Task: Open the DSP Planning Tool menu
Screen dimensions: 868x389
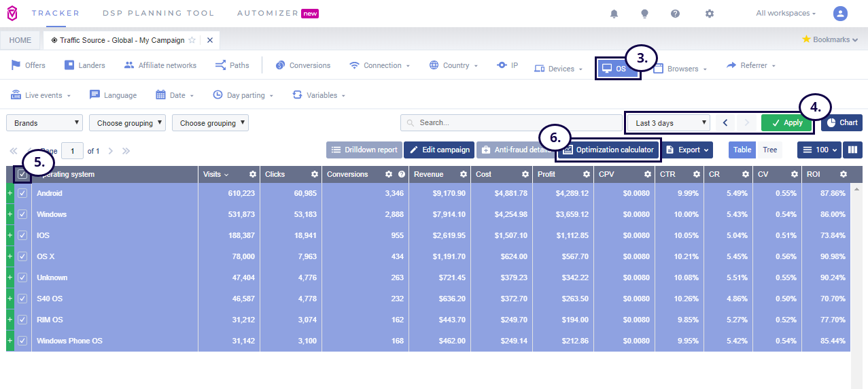Action: point(158,14)
